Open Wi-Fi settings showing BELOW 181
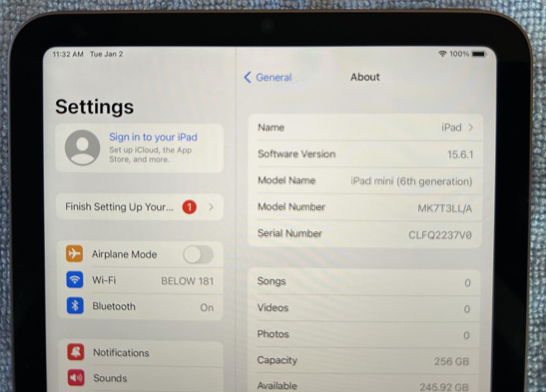The image size is (546, 392). click(140, 280)
